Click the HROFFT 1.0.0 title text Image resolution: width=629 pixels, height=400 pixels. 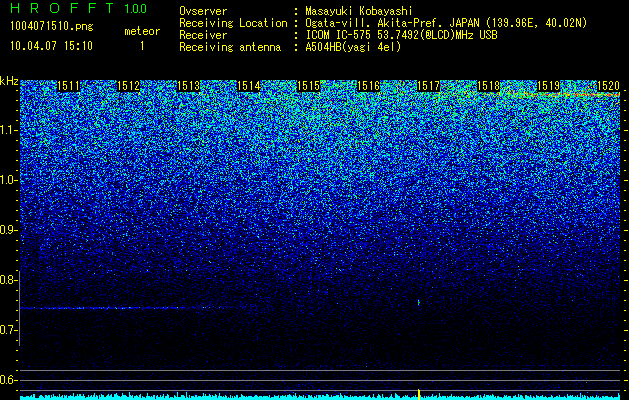(78, 8)
